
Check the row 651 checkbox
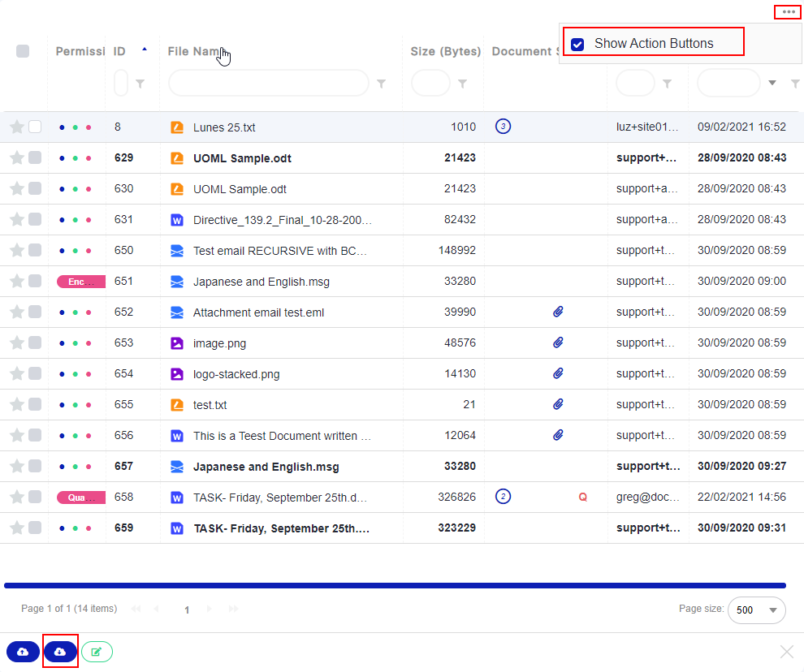pyautogui.click(x=35, y=281)
